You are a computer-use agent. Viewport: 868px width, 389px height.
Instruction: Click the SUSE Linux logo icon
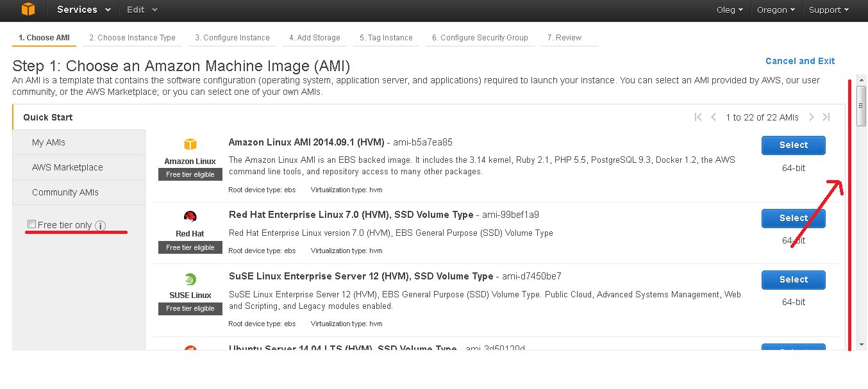coord(190,279)
